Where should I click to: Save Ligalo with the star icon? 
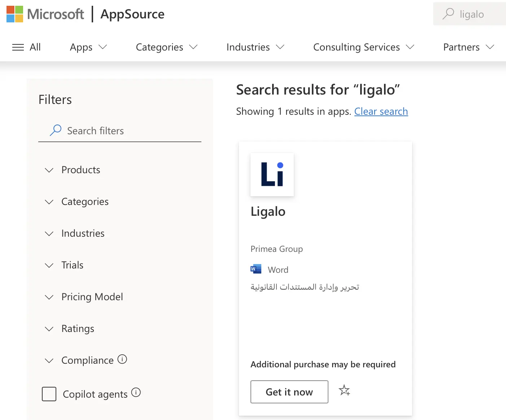pos(344,390)
